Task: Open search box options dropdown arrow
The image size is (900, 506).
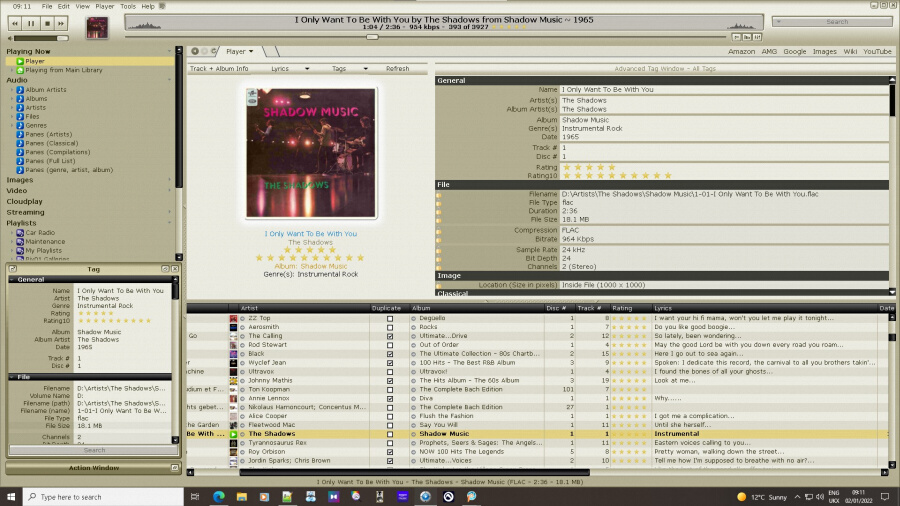Action: coord(779,22)
